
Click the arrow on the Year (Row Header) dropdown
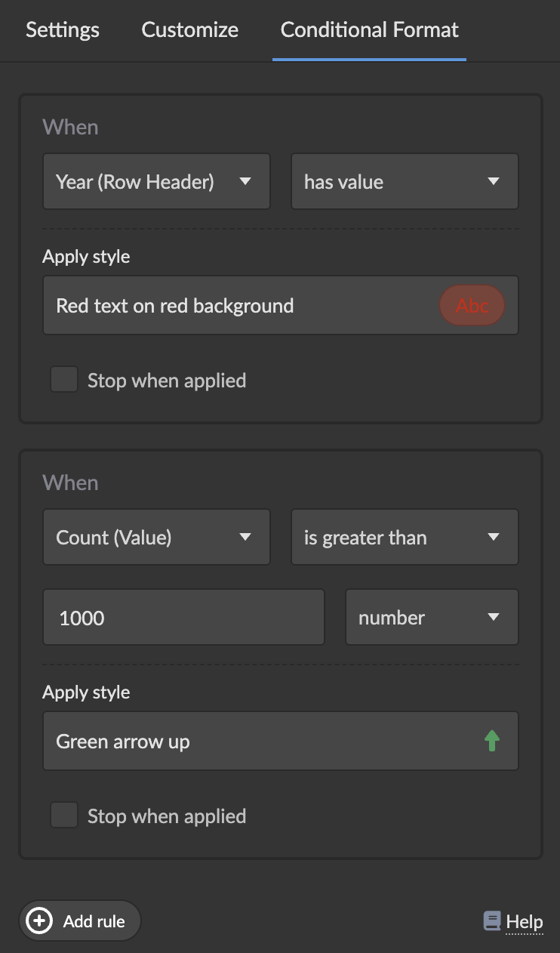tap(245, 182)
